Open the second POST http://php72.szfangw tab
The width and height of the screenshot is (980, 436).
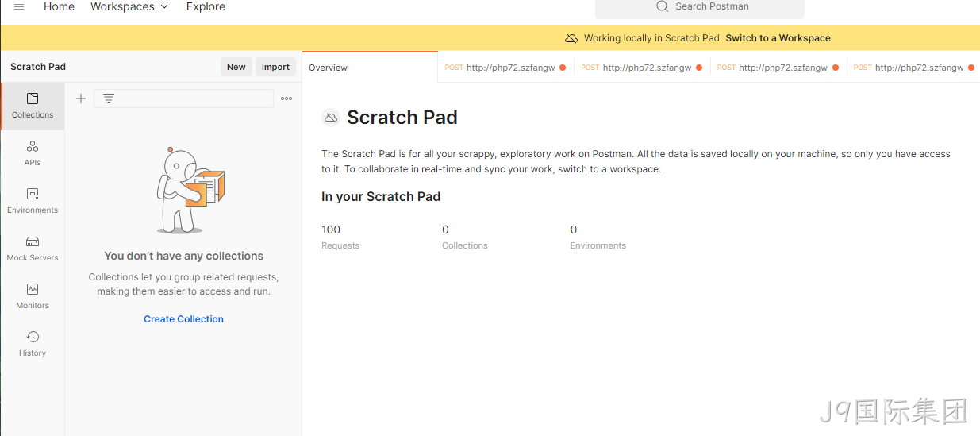click(642, 68)
